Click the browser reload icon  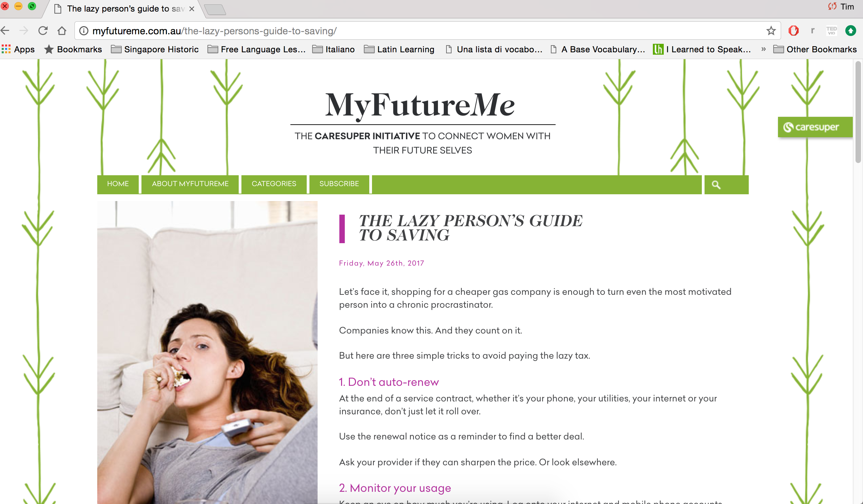[x=43, y=31]
